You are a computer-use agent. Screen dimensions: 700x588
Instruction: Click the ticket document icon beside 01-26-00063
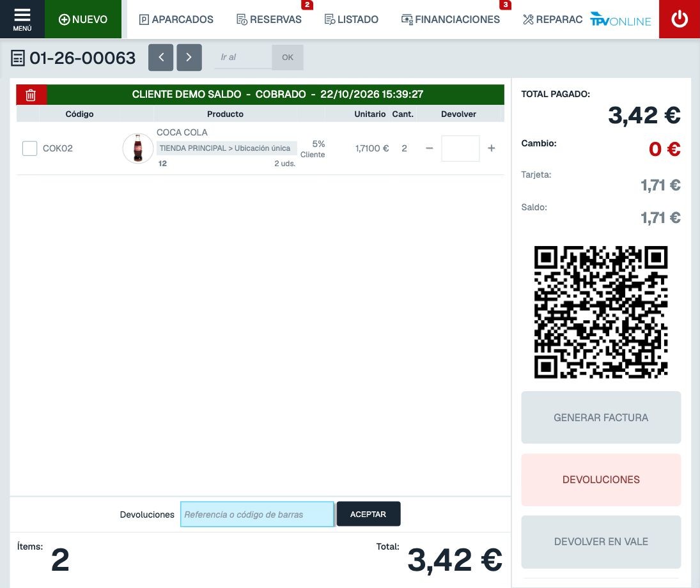[18, 58]
